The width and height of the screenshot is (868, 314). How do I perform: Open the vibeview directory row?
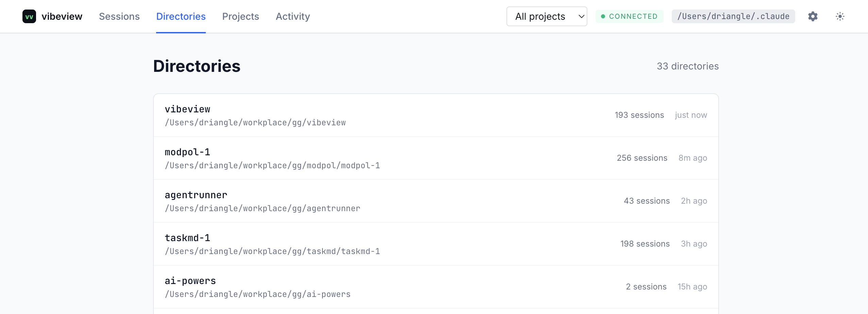(435, 115)
